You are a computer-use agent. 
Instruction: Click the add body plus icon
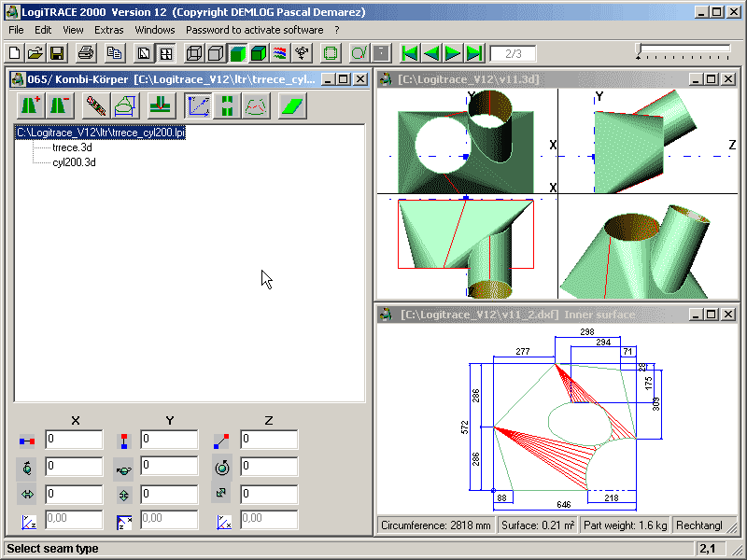[31, 105]
